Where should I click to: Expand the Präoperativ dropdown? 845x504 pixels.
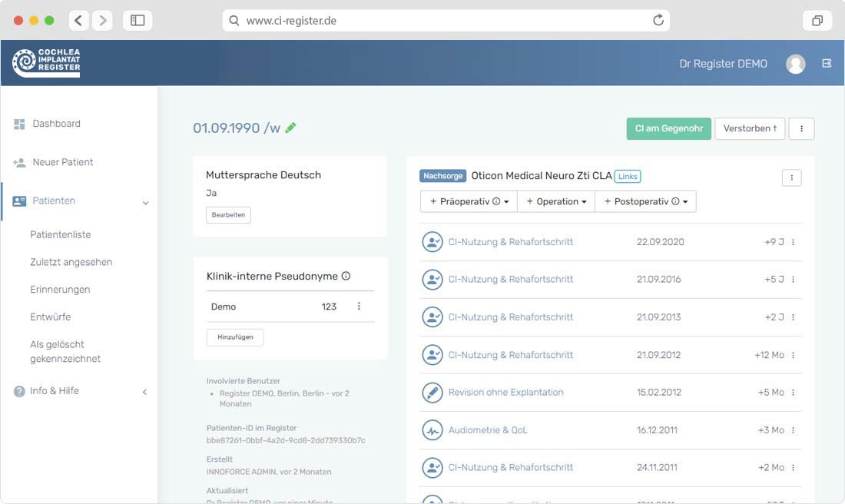(x=469, y=201)
